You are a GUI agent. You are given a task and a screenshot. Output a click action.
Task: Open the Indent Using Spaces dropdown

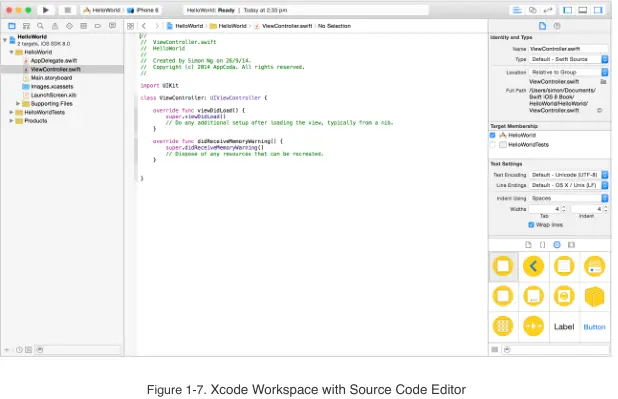(x=568, y=198)
